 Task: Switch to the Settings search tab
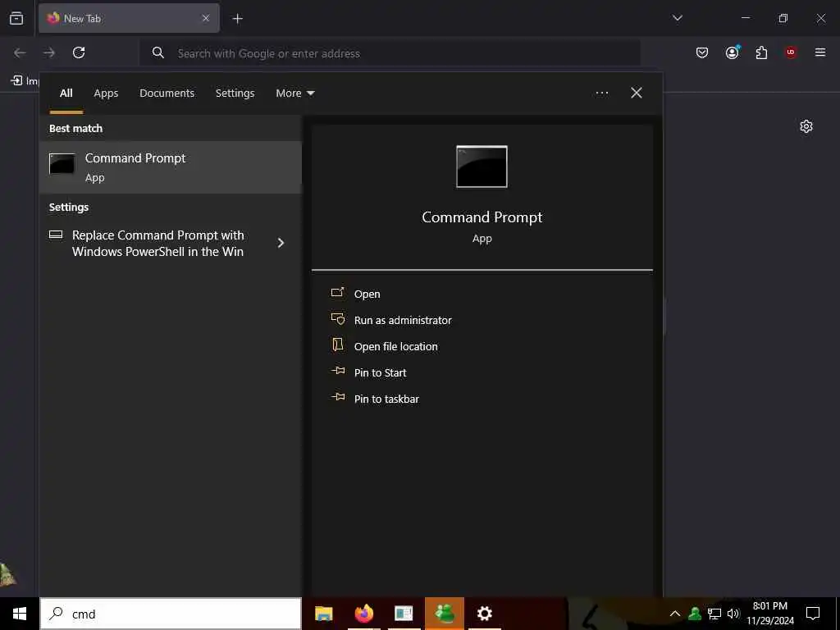tap(235, 94)
